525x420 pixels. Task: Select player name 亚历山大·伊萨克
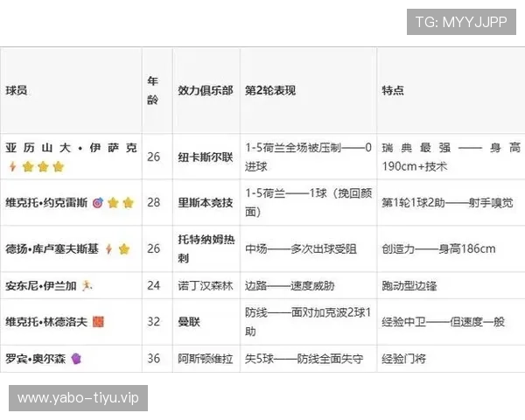(x=72, y=148)
